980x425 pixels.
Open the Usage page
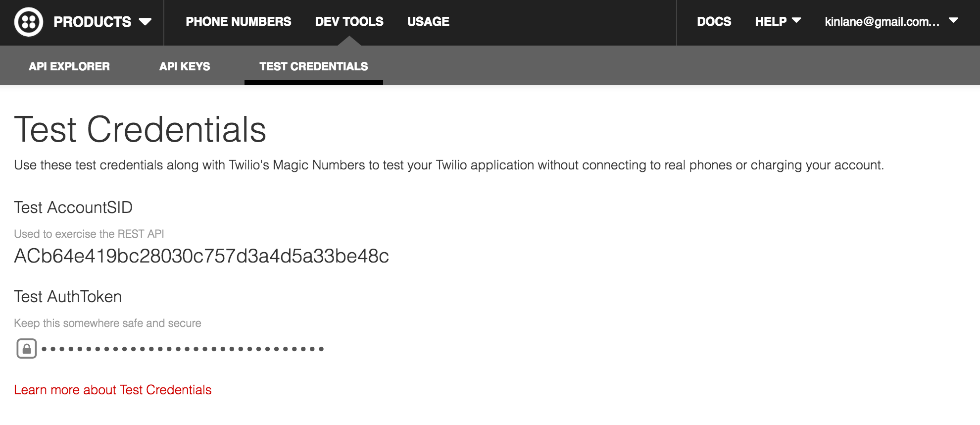428,22
